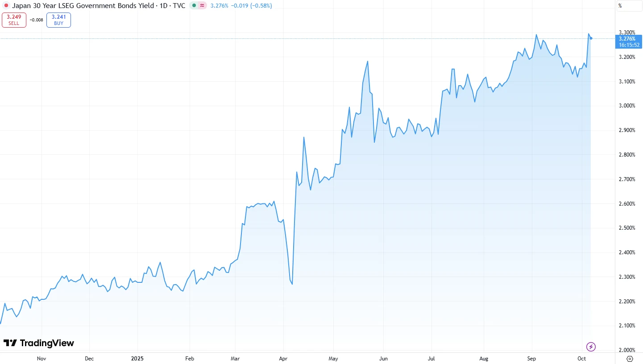Click the 2025 label on time axis
This screenshot has height=364, width=643.
(x=137, y=359)
